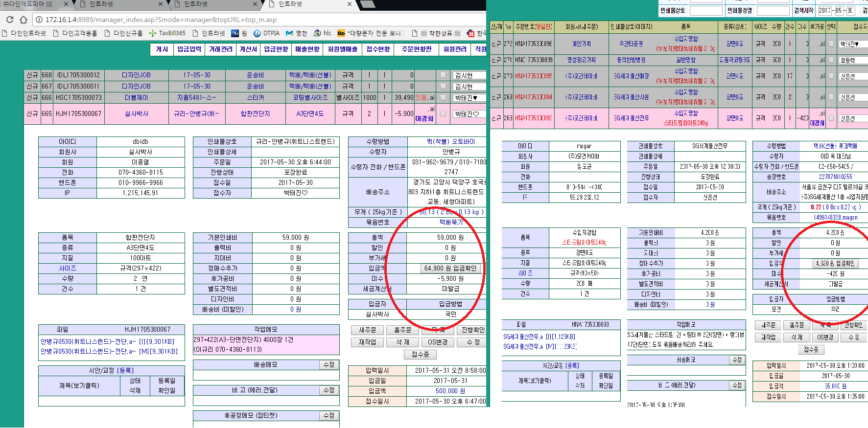868x428 pixels.
Task: Click the browser home icon
Action: [x=23, y=20]
